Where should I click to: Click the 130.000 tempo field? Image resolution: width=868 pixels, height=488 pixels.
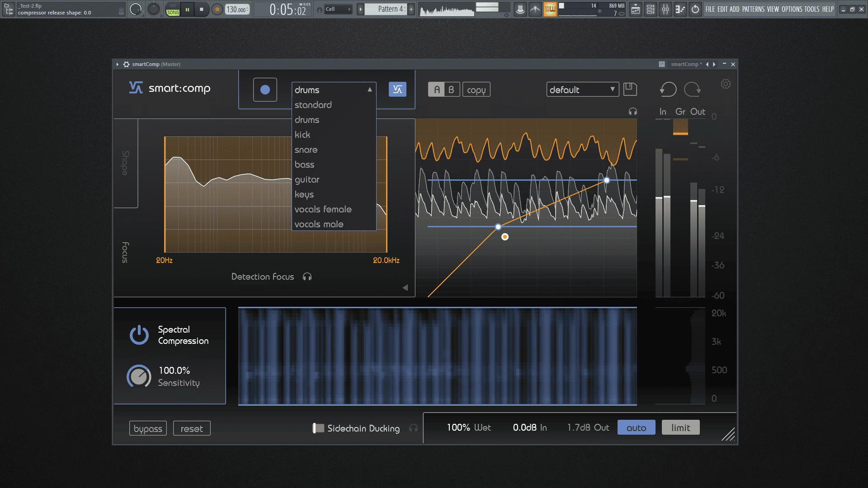coord(237,9)
